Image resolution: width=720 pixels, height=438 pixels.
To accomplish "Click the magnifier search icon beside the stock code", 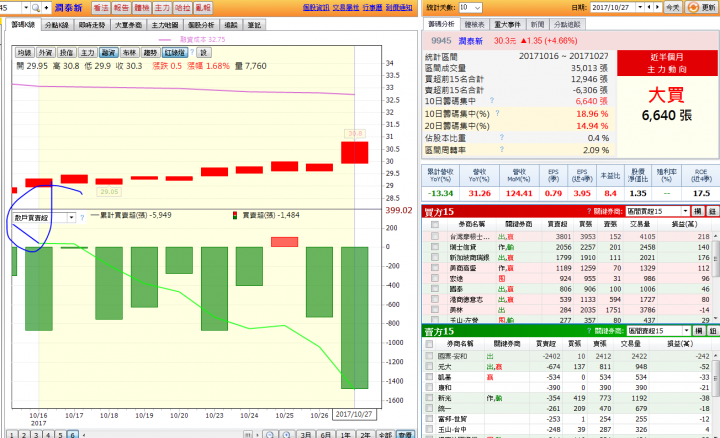I will click(x=36, y=7).
